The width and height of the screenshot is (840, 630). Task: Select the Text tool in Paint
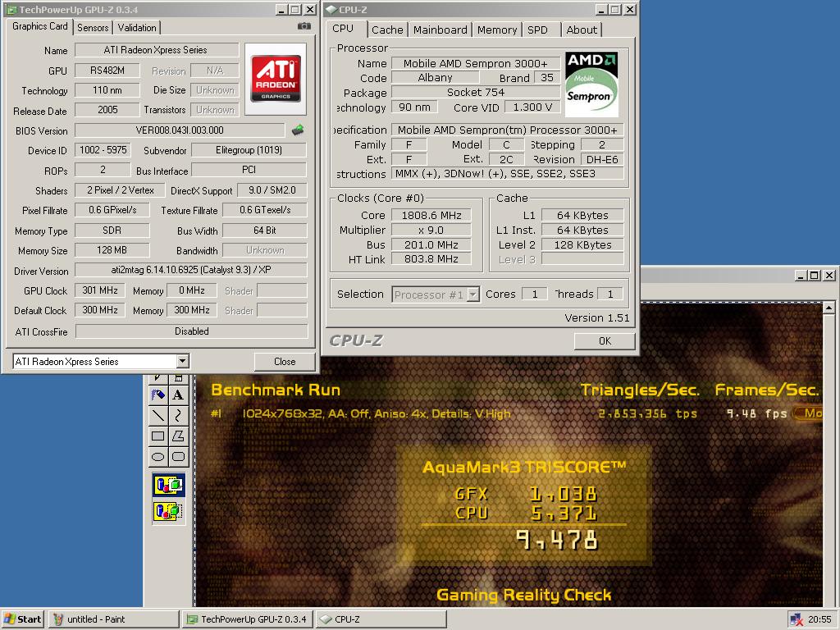pyautogui.click(x=178, y=395)
